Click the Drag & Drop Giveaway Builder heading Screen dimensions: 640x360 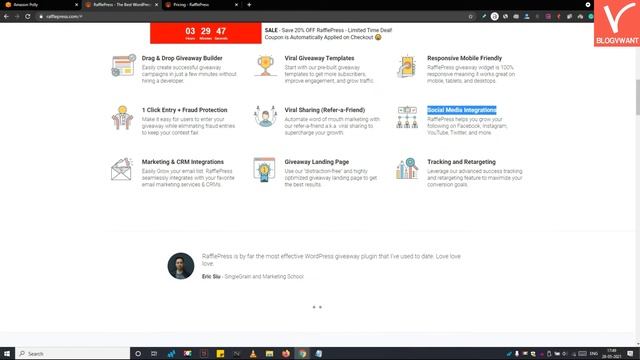pos(182,58)
